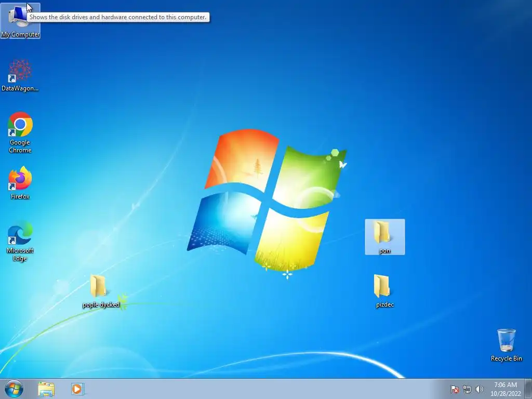Open the volume speaker tray icon

click(479, 389)
